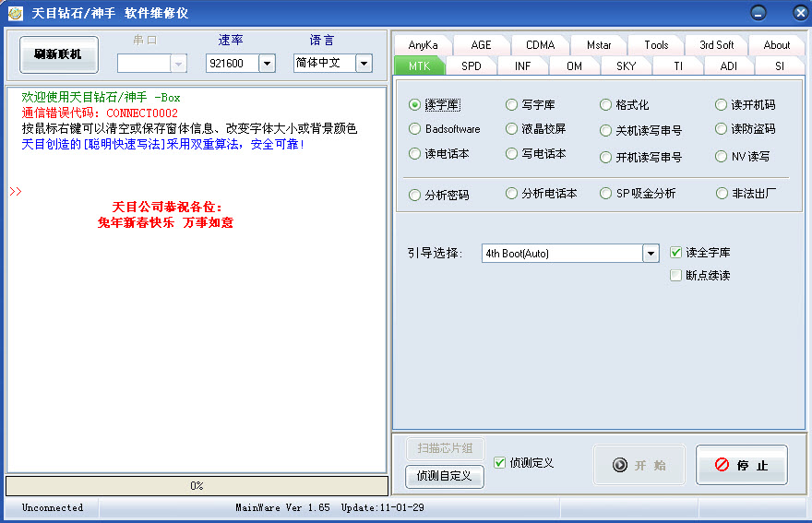Enable the 断点续读 checkbox
This screenshot has width=812, height=523.
675,275
